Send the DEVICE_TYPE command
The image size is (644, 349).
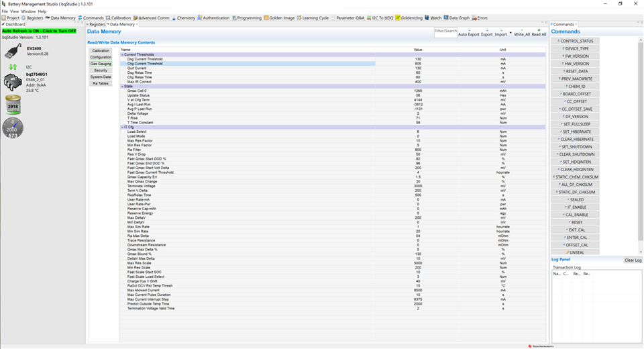click(575, 48)
